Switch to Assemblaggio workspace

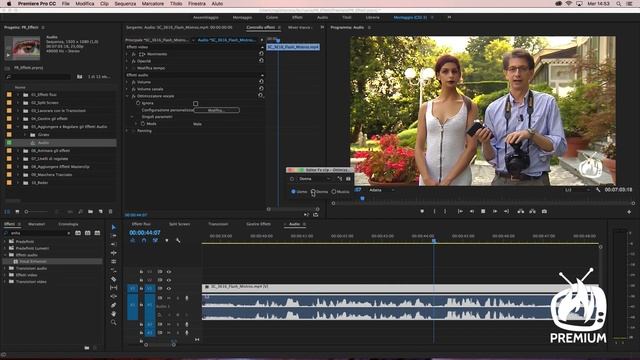(206, 18)
